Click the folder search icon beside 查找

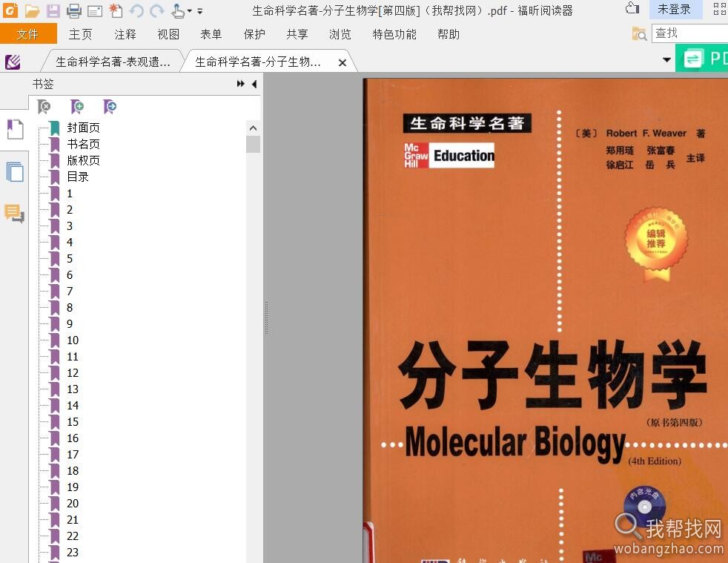tap(639, 33)
